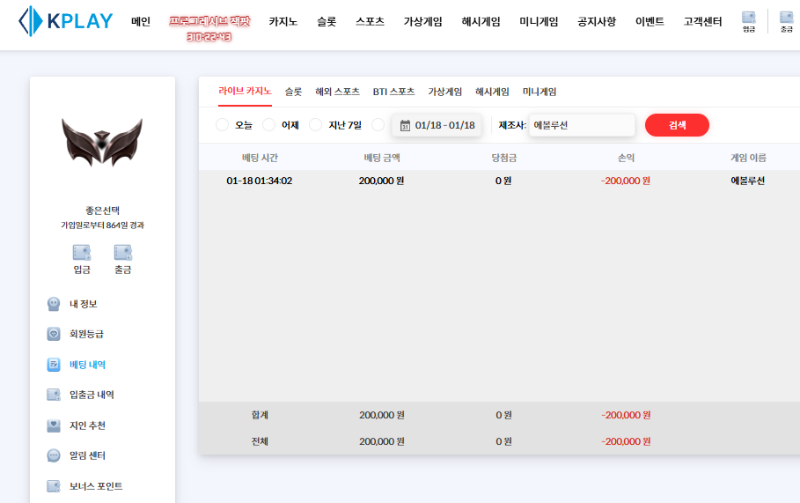The image size is (800, 503).
Task: Open the 01/18 - 01/18 date range picker
Action: point(437,125)
